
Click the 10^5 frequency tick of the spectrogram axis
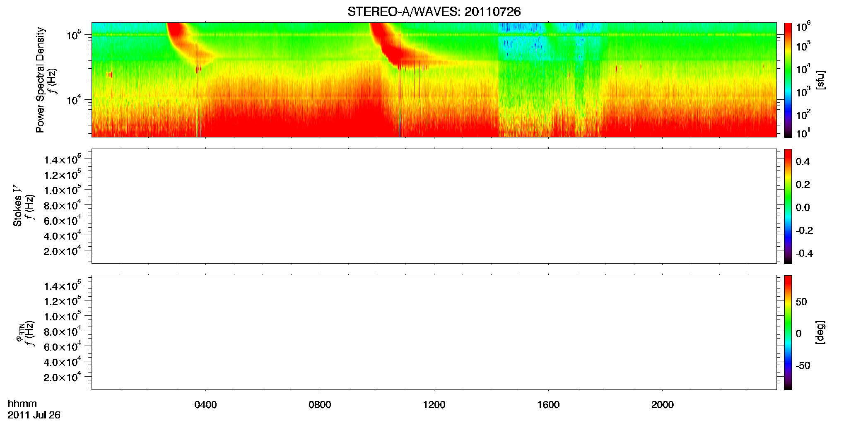coord(73,35)
